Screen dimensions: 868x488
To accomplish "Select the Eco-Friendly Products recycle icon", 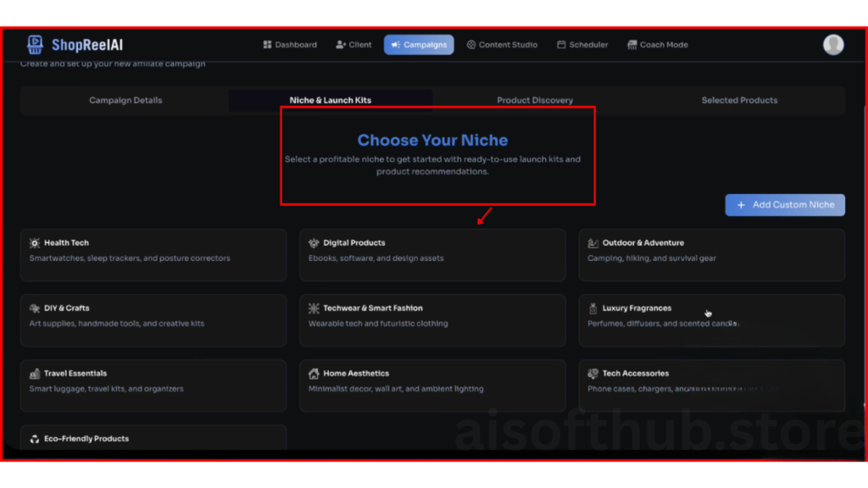I will tap(35, 439).
